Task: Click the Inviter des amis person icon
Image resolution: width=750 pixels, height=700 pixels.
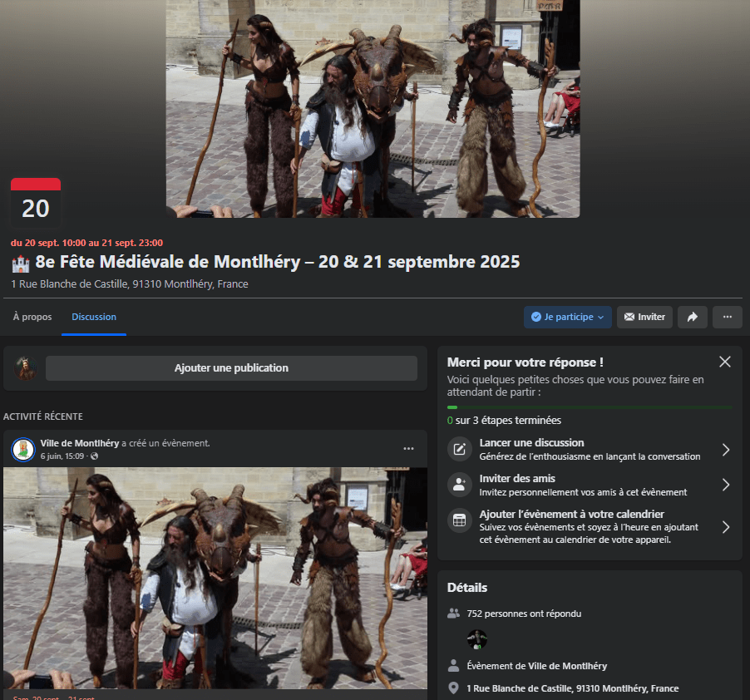Action: point(459,485)
